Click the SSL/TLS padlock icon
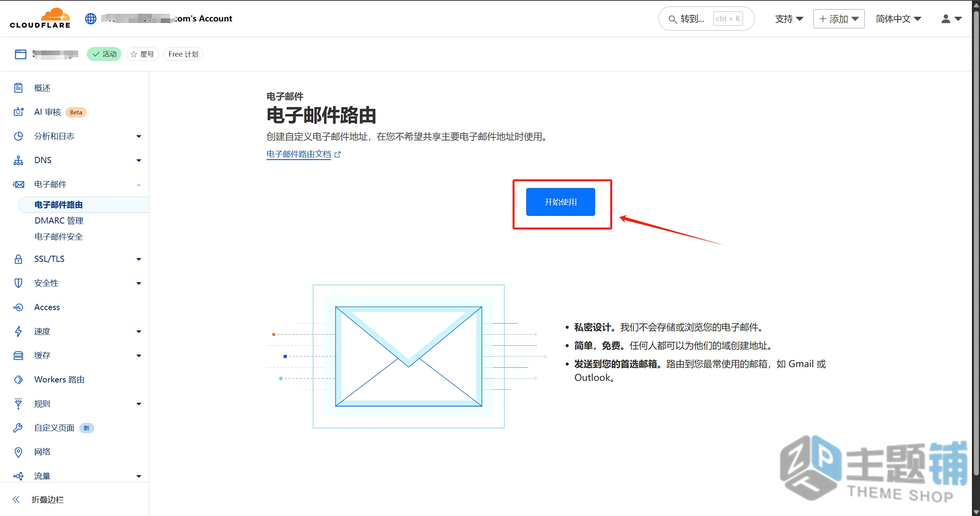Viewport: 980px width, 516px height. pos(18,259)
